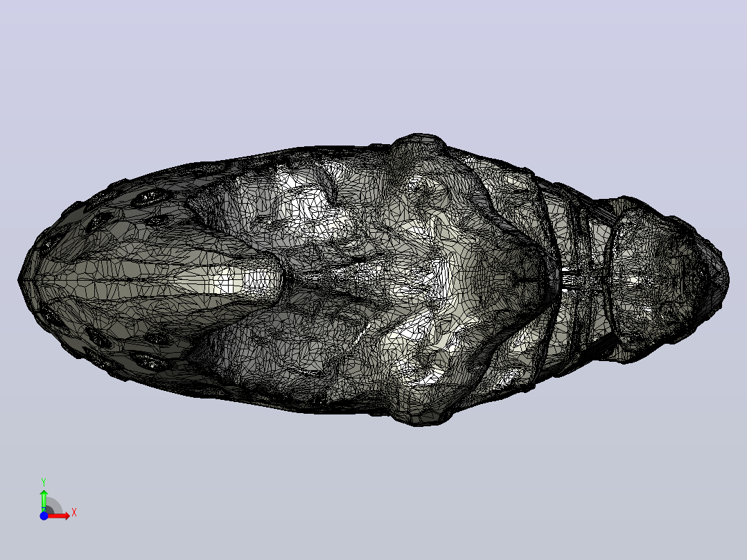Click the "X" label on the axis triad
The width and height of the screenshot is (747, 560).
pos(74,513)
